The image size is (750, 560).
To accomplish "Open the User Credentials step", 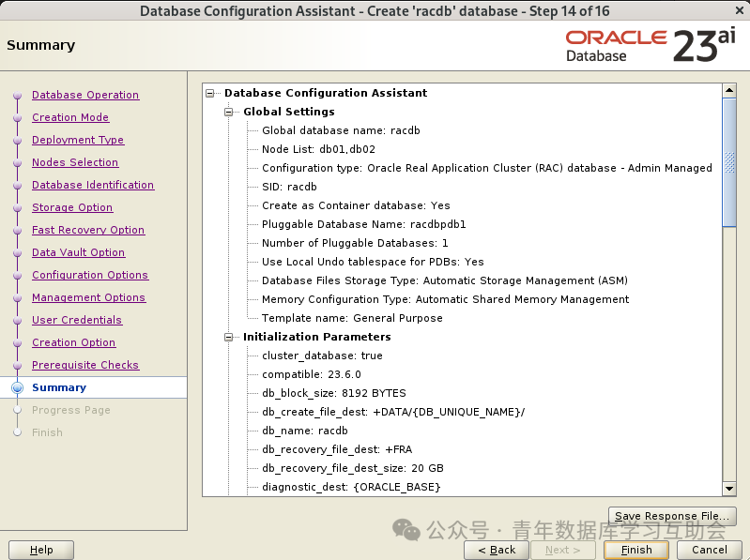I will 77,320.
